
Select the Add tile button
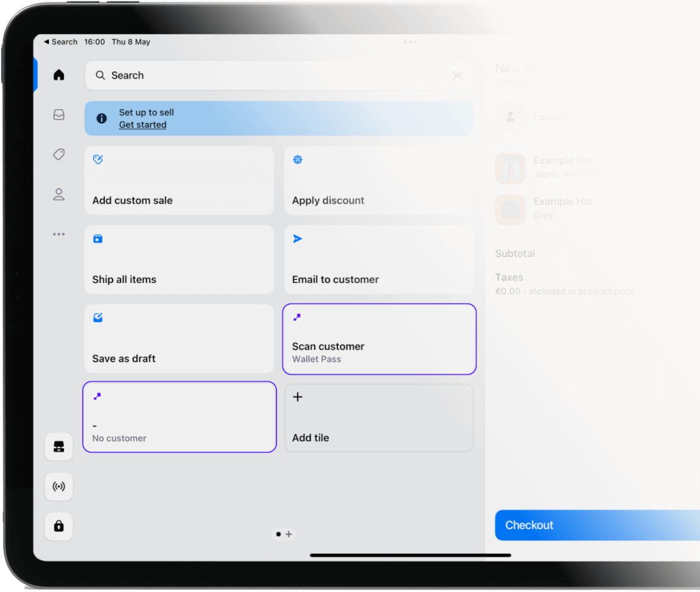tap(379, 417)
